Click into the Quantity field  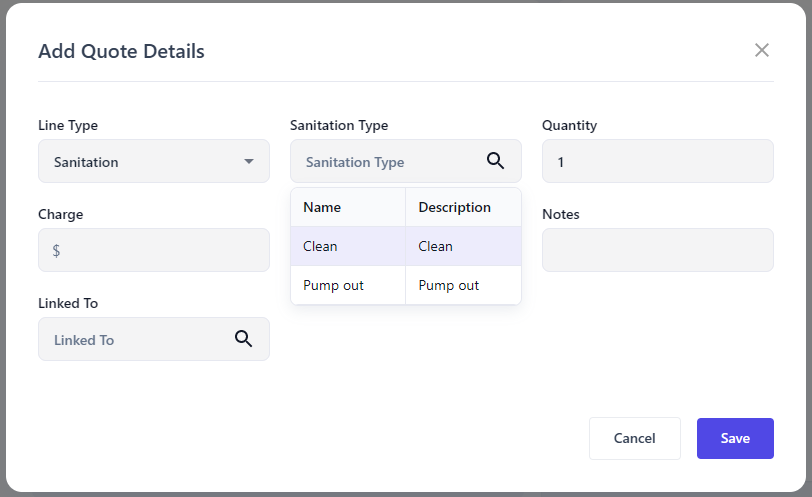[657, 161]
